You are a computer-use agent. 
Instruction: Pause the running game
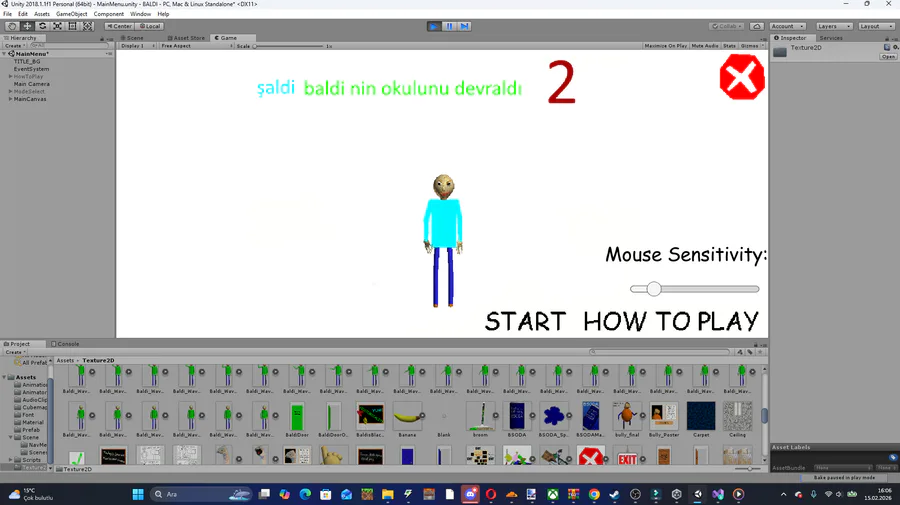449,26
